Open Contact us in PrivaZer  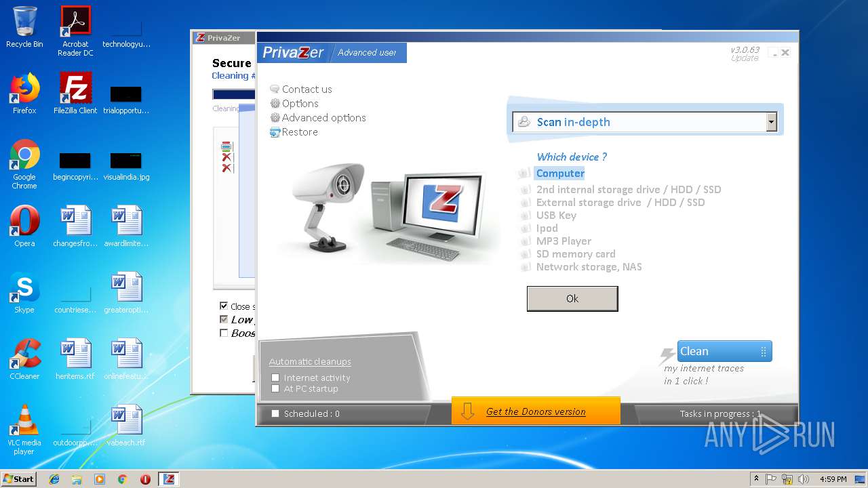pos(307,89)
